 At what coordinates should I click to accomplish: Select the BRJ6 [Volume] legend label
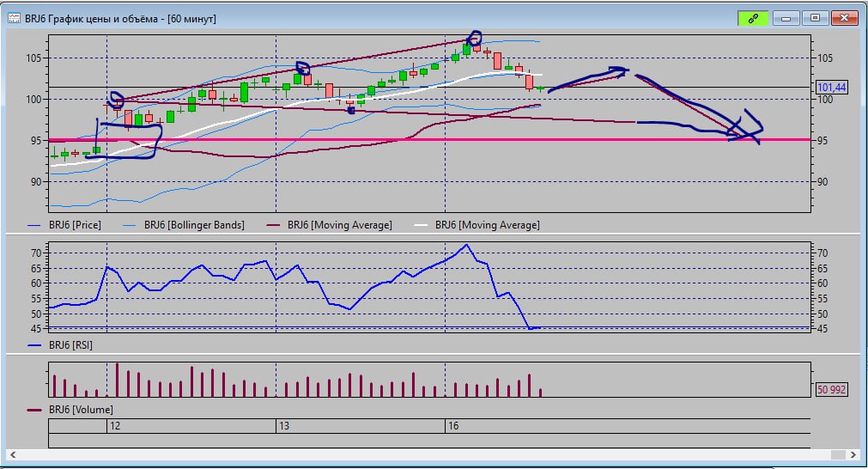pos(82,410)
